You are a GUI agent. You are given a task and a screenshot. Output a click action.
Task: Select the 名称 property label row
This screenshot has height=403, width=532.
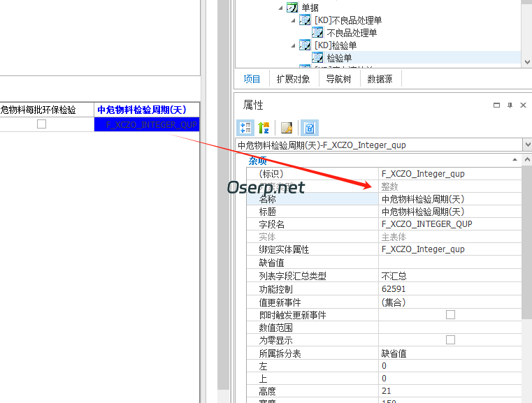[312, 199]
